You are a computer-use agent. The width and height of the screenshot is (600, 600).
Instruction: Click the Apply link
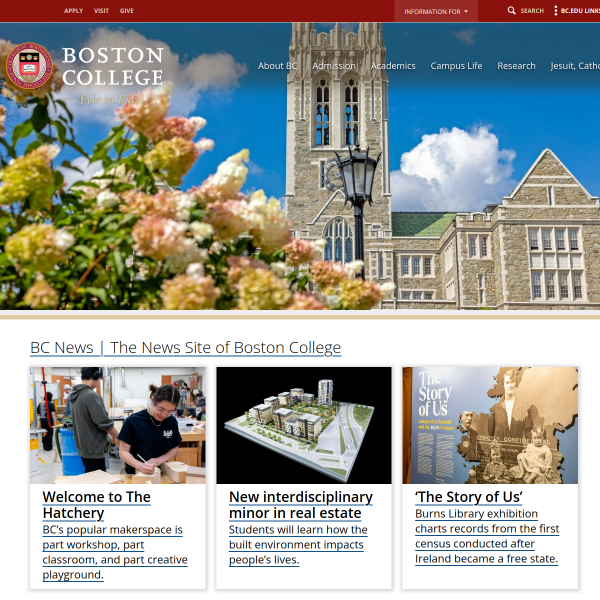73,11
